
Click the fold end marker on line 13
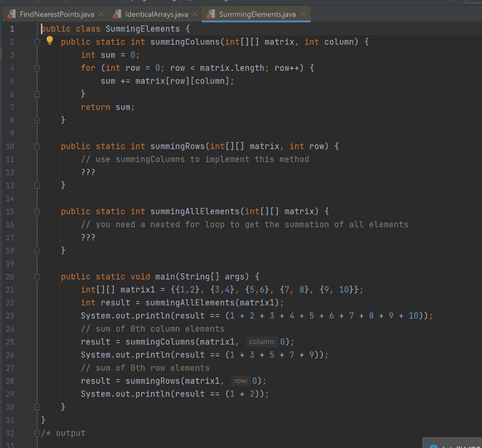(x=37, y=185)
